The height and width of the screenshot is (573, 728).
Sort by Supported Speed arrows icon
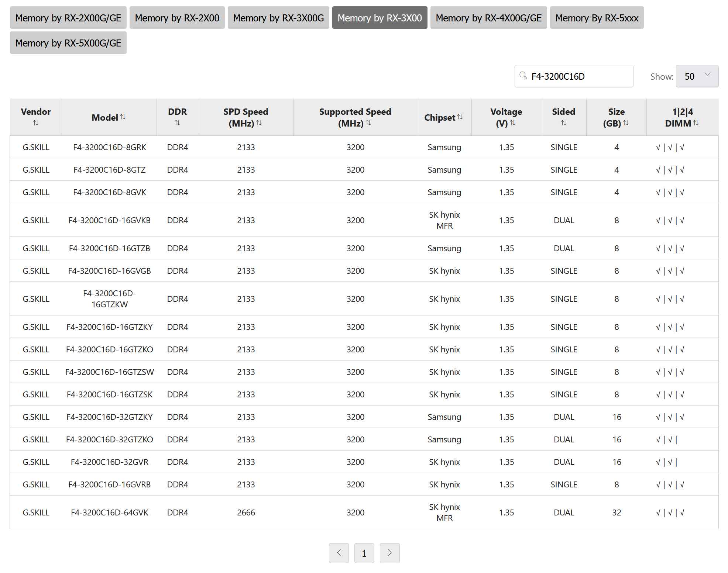[x=368, y=123]
